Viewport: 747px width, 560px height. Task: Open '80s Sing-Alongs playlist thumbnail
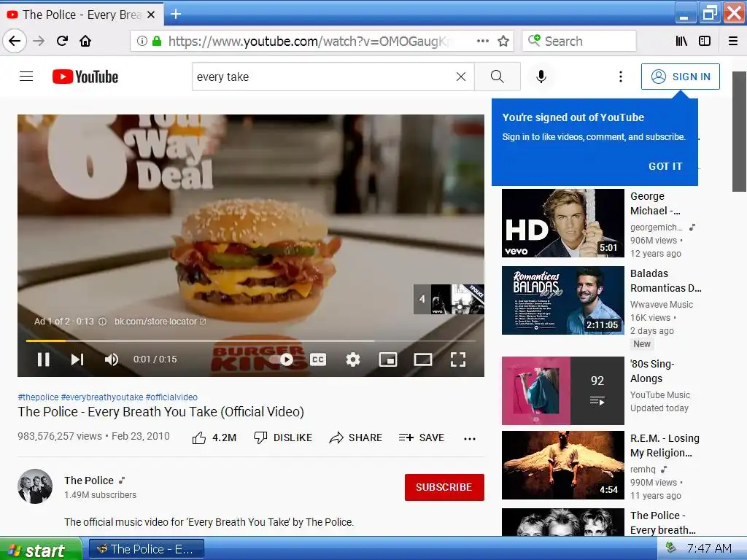pyautogui.click(x=562, y=391)
